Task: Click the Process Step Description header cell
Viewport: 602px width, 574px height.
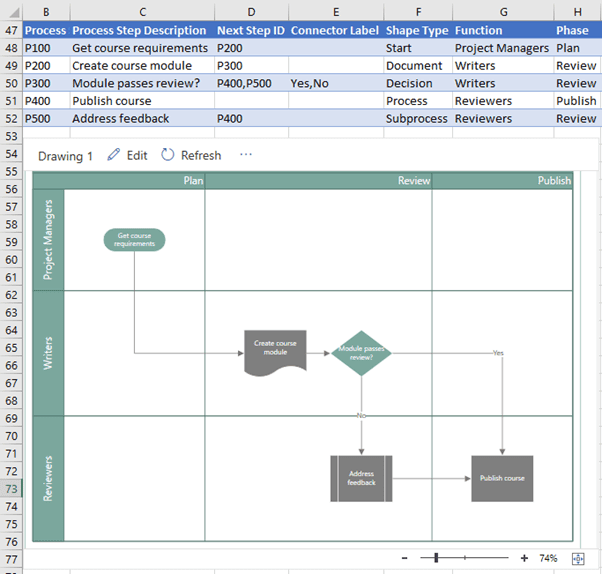Action: click(x=142, y=30)
